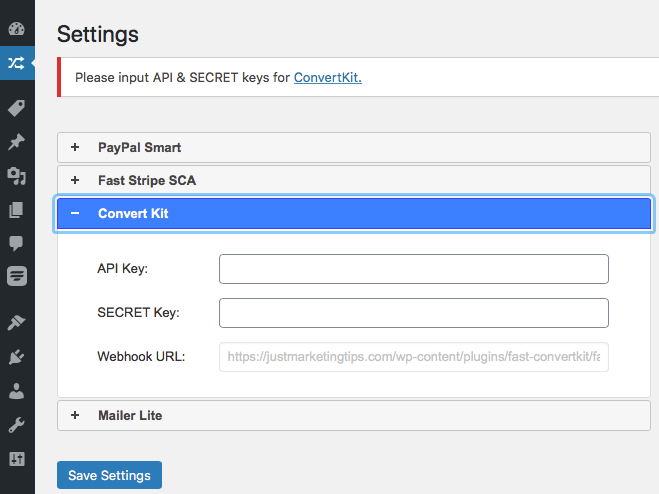Open Pages via stacked pages sidebar icon
659x494 pixels.
[16, 210]
